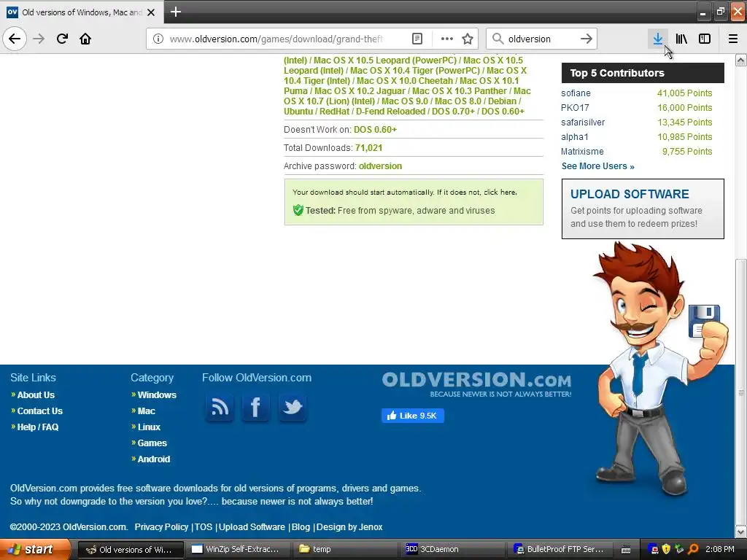The height and width of the screenshot is (560, 747).
Task: Toggle the sidebar view icon
Action: tap(705, 39)
